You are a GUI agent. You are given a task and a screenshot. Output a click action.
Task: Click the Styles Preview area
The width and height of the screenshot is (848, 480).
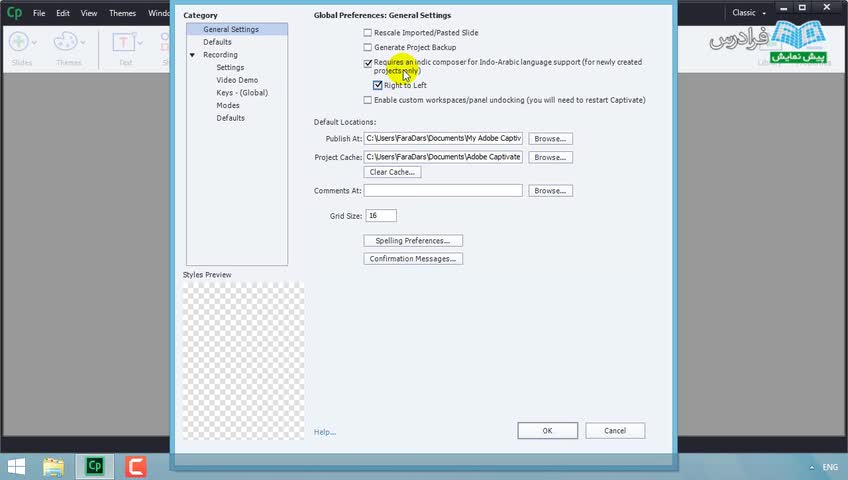(x=243, y=361)
